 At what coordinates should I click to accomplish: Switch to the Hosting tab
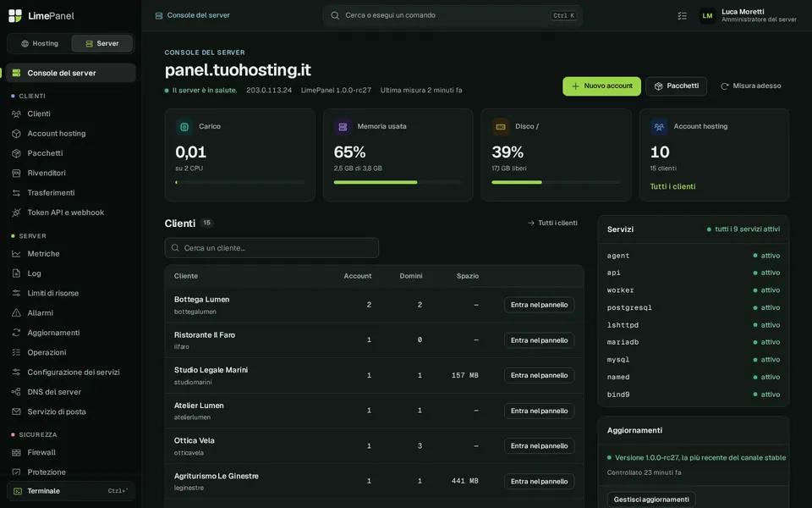(x=40, y=43)
